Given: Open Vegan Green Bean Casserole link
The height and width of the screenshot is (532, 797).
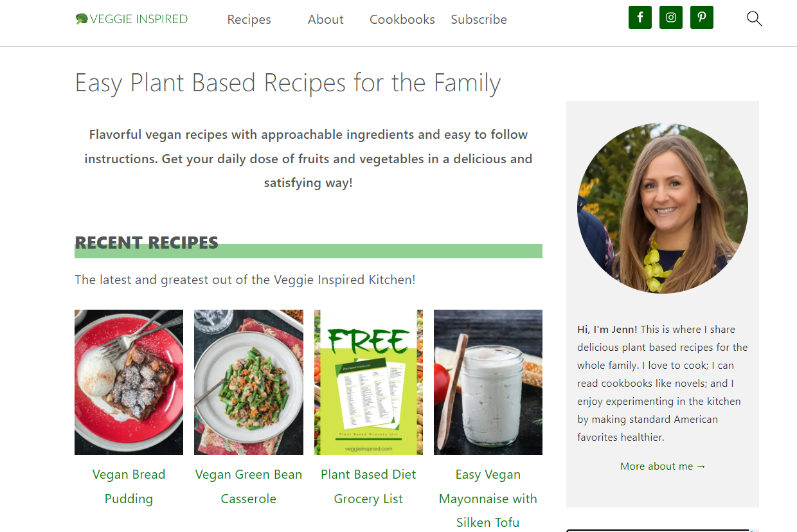Looking at the screenshot, I should point(249,486).
